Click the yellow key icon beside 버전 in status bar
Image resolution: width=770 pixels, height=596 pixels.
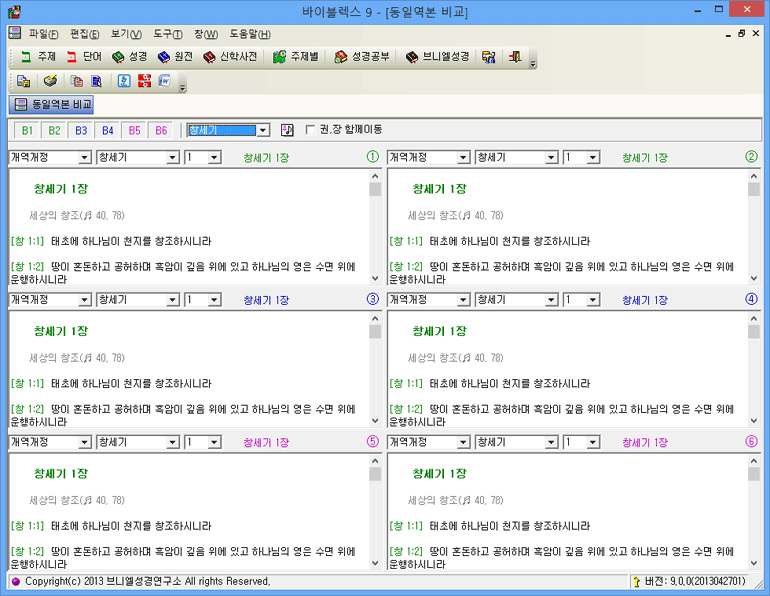click(x=637, y=582)
